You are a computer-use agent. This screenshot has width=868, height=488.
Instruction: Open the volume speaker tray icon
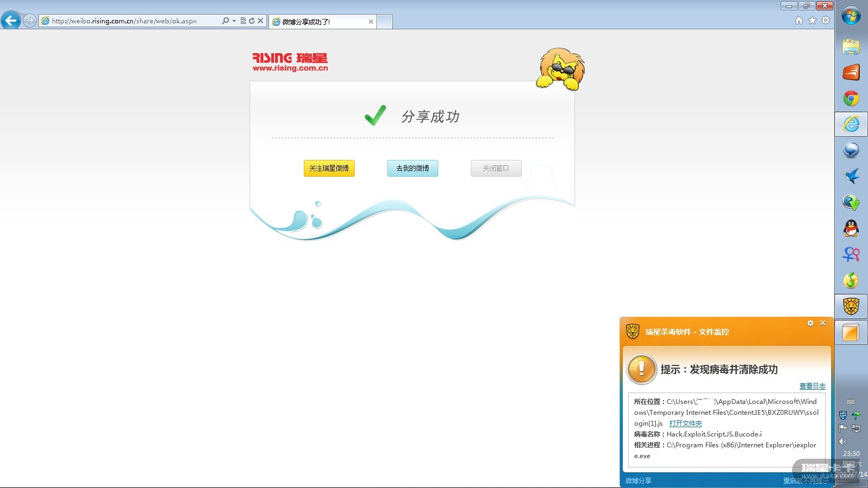pos(843,441)
